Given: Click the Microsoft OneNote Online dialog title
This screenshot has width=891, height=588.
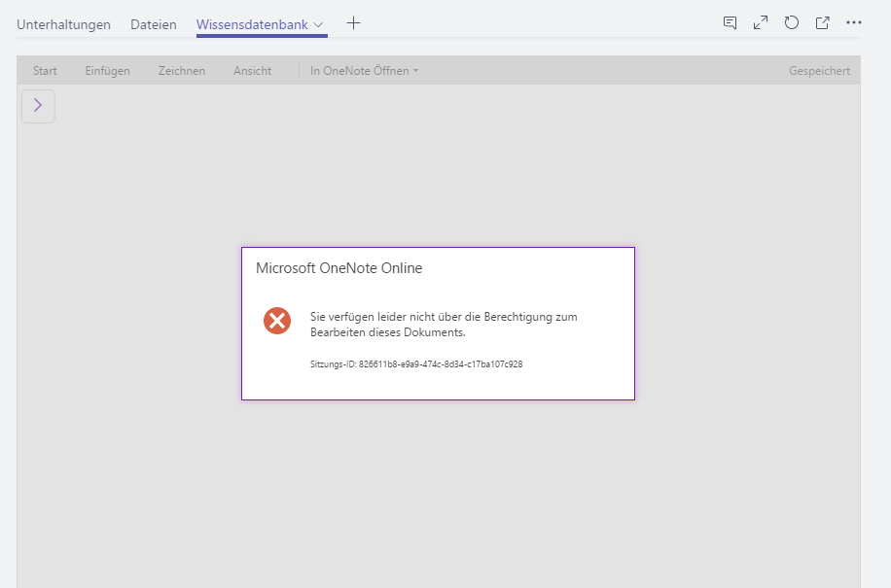Looking at the screenshot, I should [x=339, y=268].
